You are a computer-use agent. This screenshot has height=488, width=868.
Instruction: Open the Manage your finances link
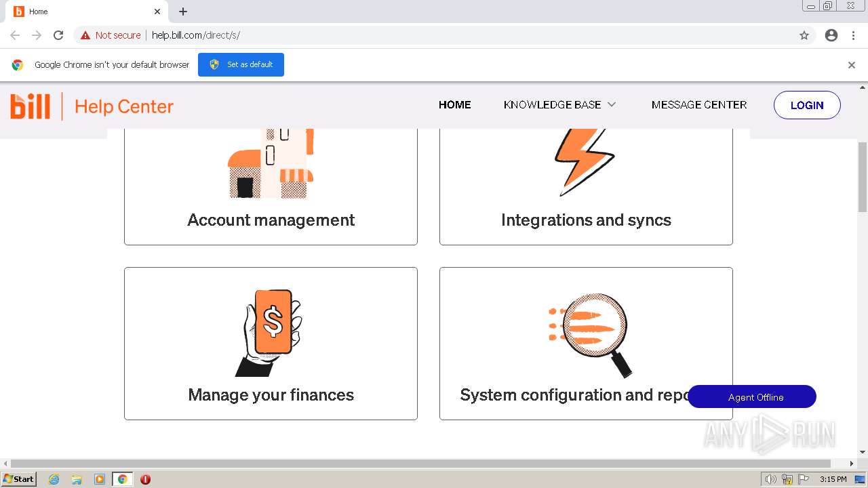point(271,395)
